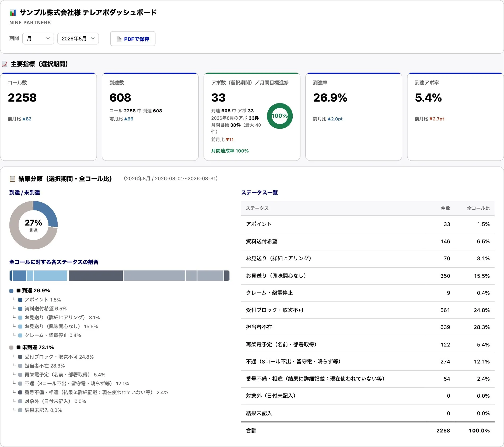Click the 担当者不在 28.3% legend swatch
Viewport: 504px width, 447px height.
pyautogui.click(x=20, y=366)
